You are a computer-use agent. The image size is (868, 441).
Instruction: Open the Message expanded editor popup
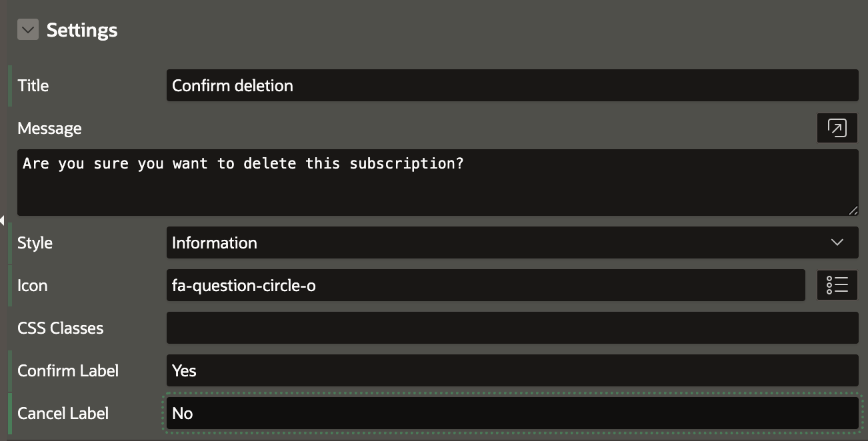pos(837,128)
